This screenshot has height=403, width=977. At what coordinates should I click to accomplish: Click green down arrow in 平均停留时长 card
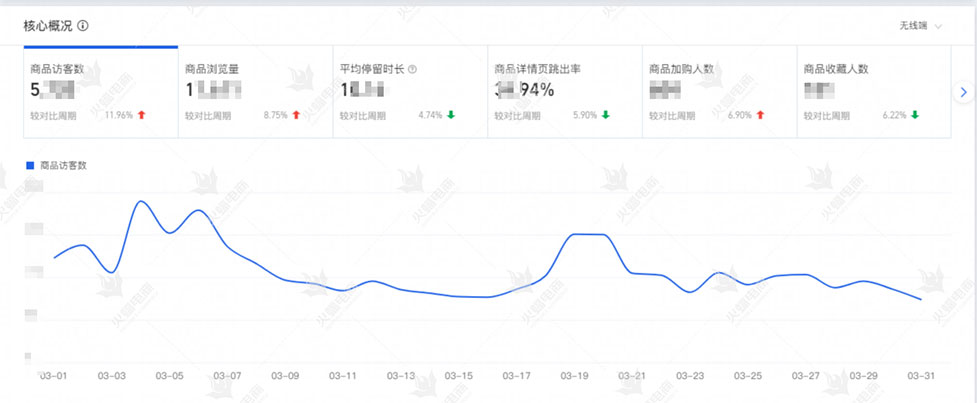click(451, 115)
